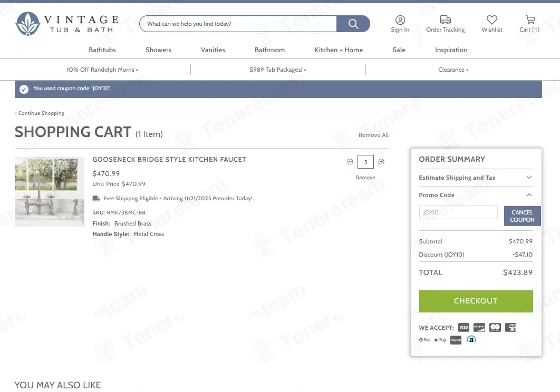Click the search input field
This screenshot has width=560, height=392.
[x=238, y=24]
